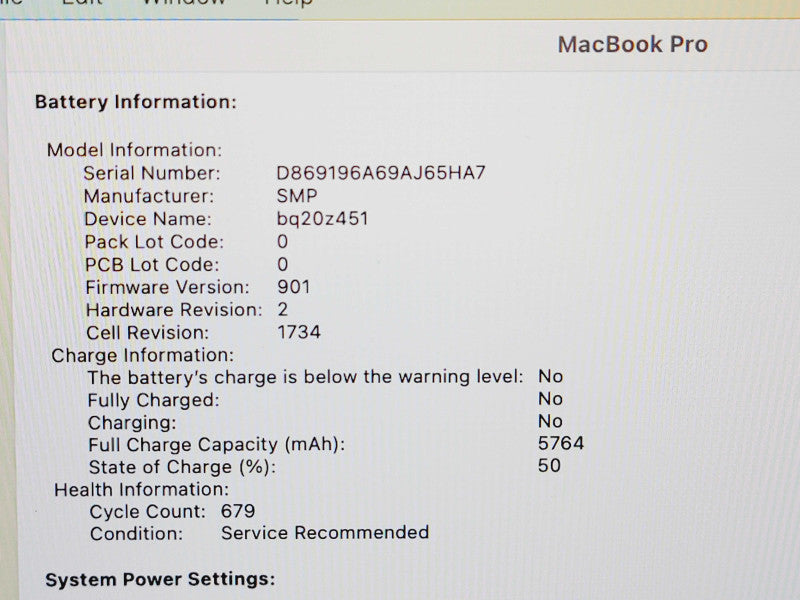Select cell revision value 1734
This screenshot has width=800, height=600.
pyautogui.click(x=299, y=332)
